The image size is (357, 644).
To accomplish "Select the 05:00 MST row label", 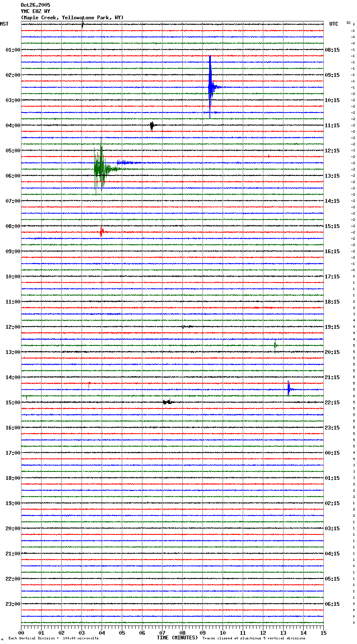I will (x=13, y=151).
